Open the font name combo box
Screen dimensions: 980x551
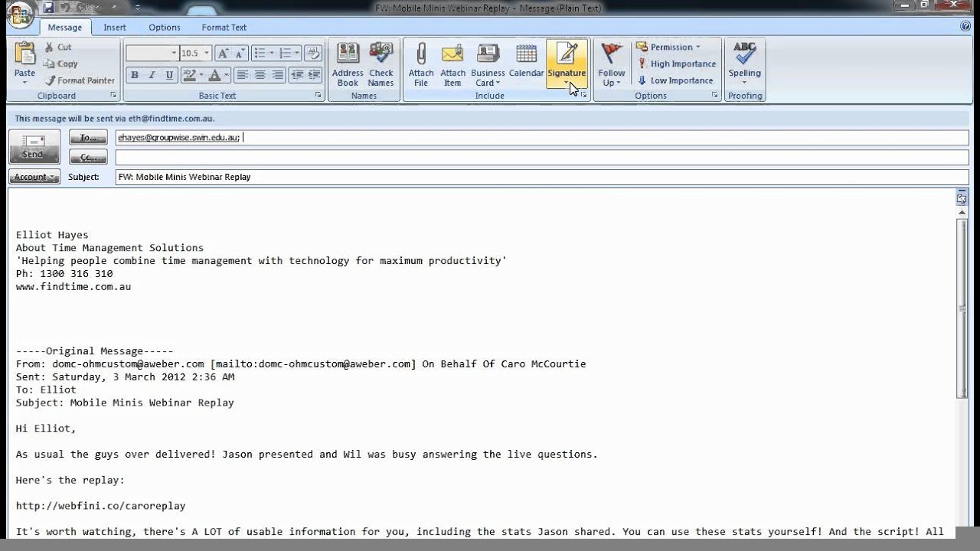click(x=152, y=54)
